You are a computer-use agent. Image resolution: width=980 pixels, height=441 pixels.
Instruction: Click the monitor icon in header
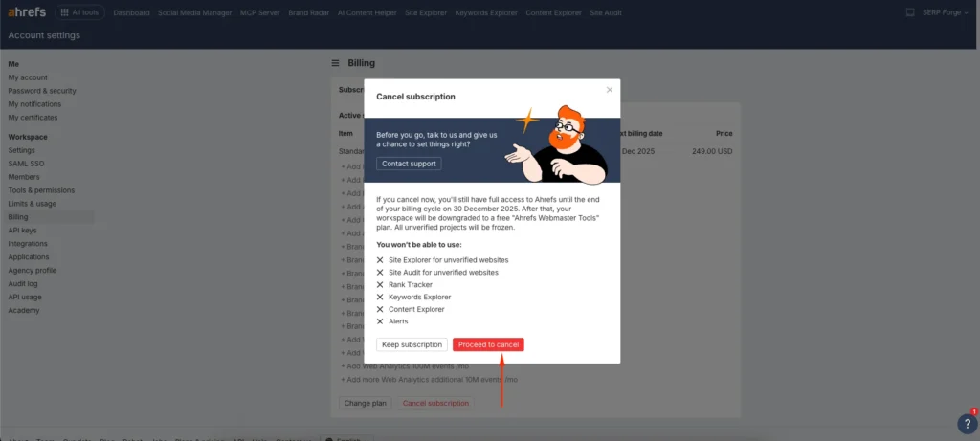910,11
